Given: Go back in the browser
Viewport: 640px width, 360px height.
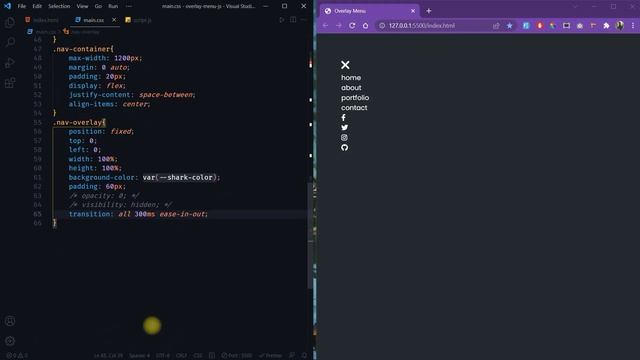Looking at the screenshot, I should click(x=325, y=25).
